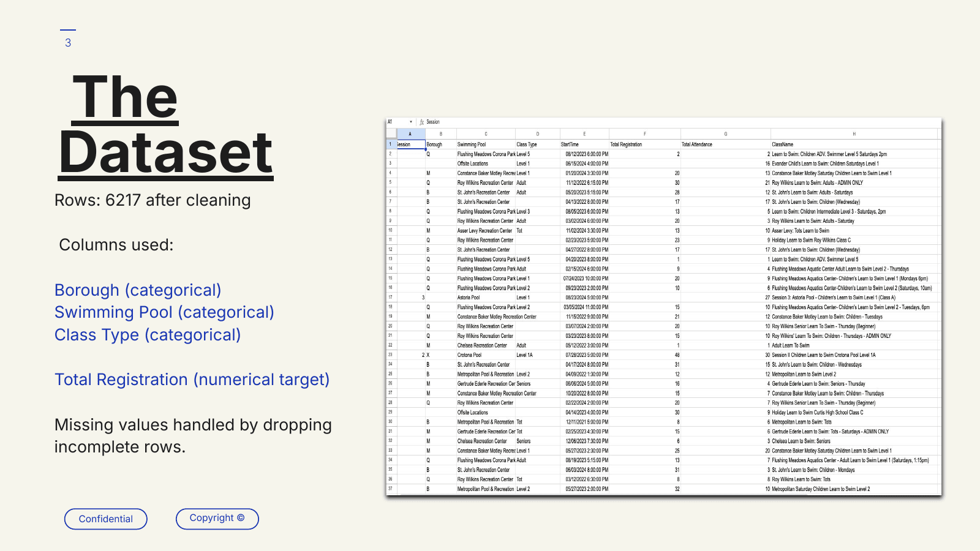Select column C header
Viewport: 980px width, 551px height.
486,133
